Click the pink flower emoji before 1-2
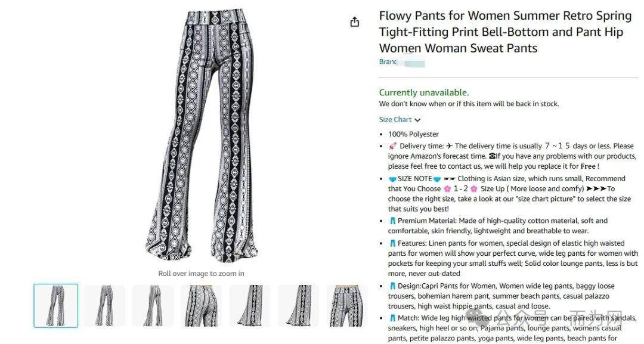This screenshot has height=344, width=644. (x=447, y=189)
